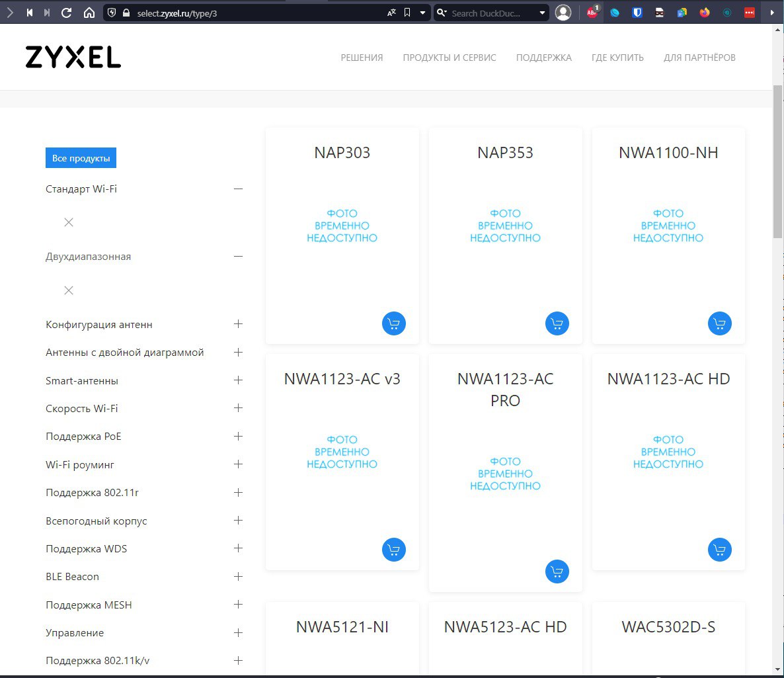Open the ГДЕ КУПИТЬ menu

(617, 58)
